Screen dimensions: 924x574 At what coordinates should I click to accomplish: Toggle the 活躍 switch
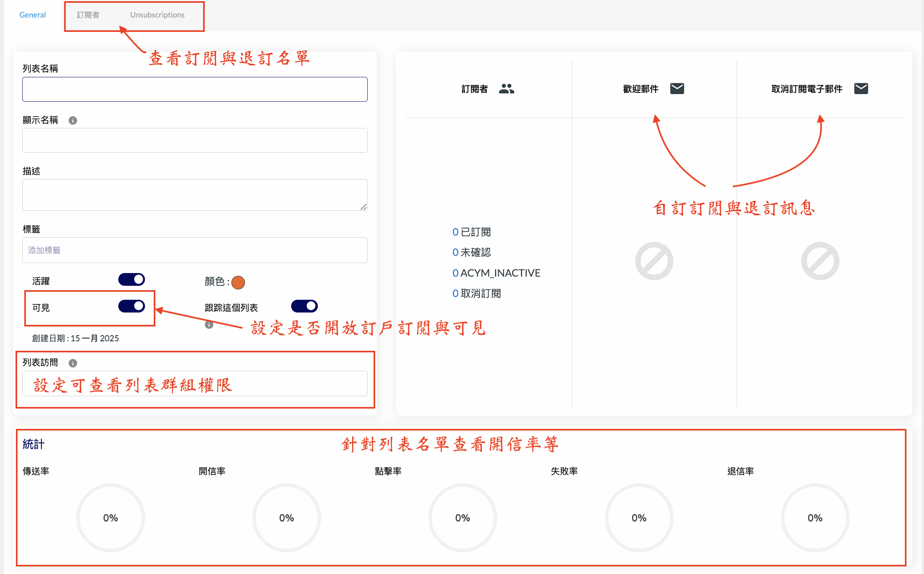131,280
